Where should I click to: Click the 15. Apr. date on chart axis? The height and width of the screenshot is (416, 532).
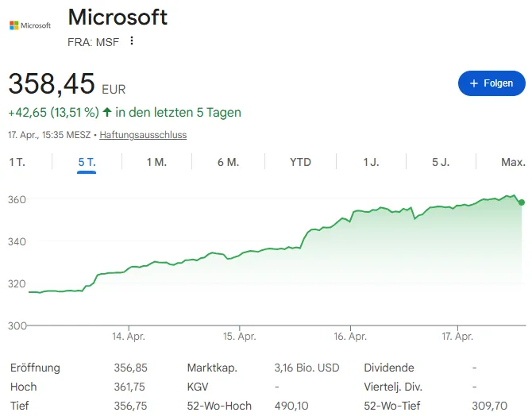point(240,337)
